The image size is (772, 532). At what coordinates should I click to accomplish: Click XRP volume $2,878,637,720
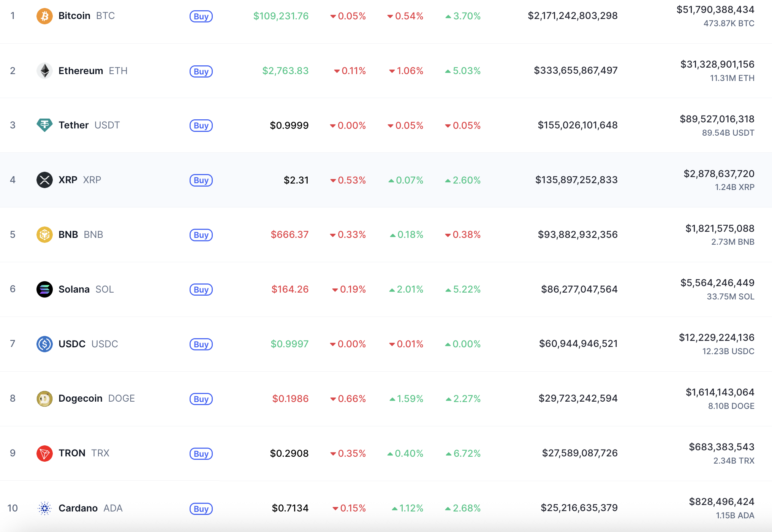tap(719, 174)
